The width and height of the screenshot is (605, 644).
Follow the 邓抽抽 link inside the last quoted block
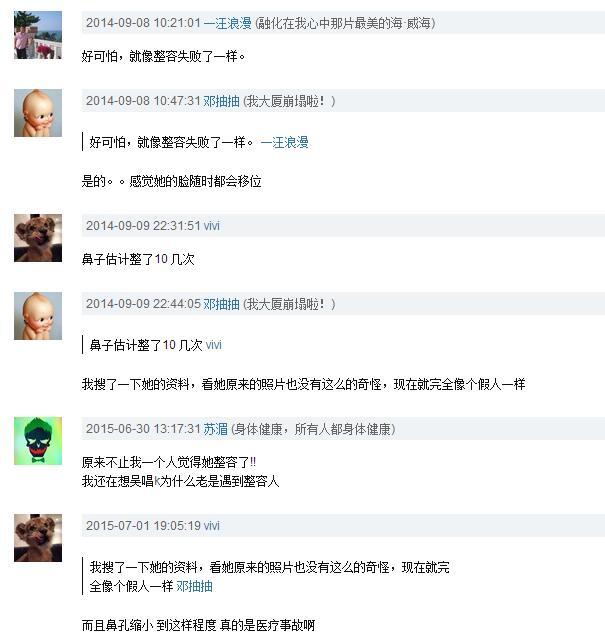[x=194, y=586]
